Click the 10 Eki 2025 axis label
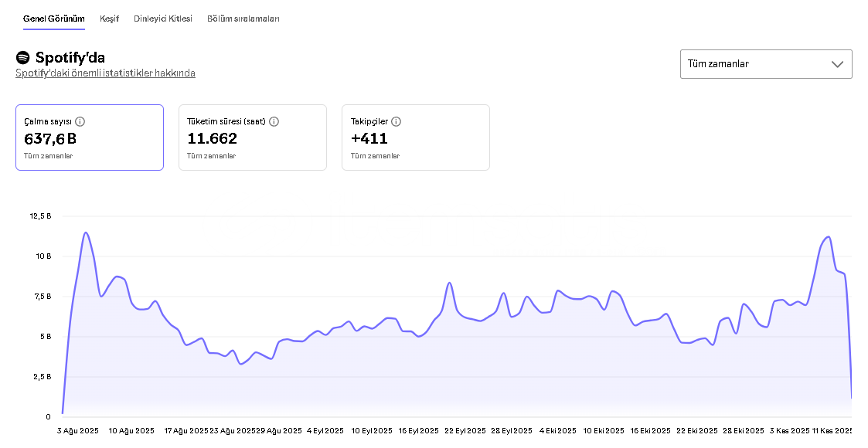Screen dimensions: 868x448 pyautogui.click(x=604, y=431)
